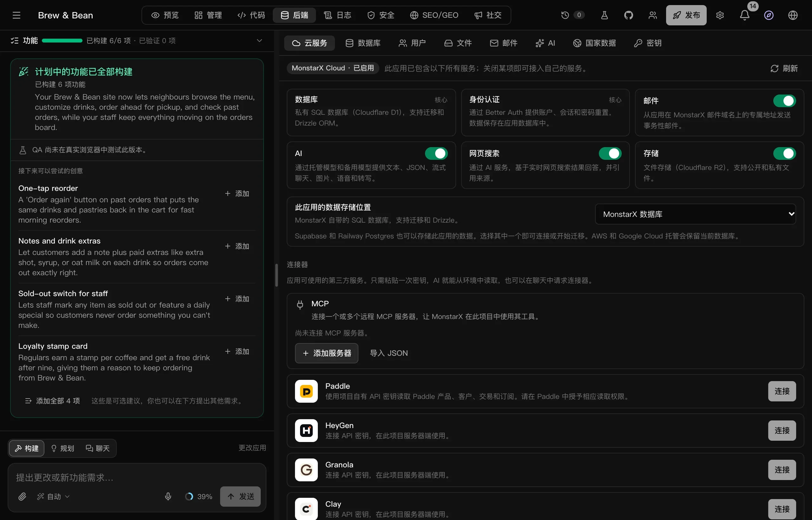Viewport: 812px width, 520px height.
Task: Click the HeyGen logo
Action: pos(306,431)
